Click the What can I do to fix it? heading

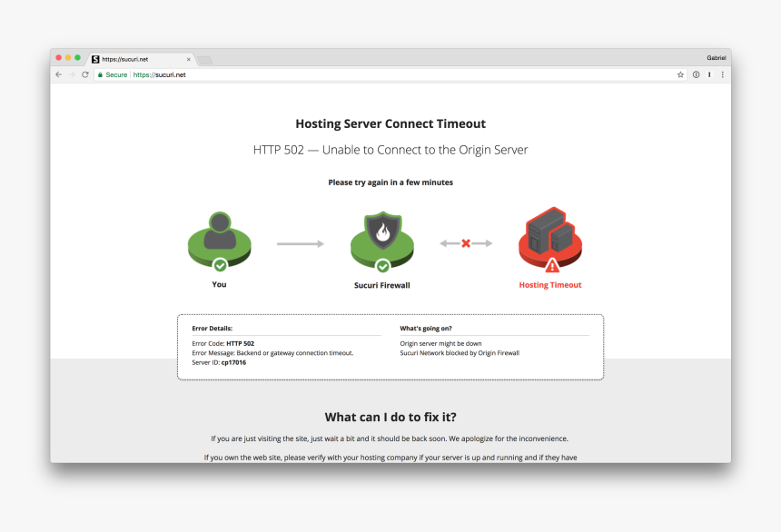[390, 417]
